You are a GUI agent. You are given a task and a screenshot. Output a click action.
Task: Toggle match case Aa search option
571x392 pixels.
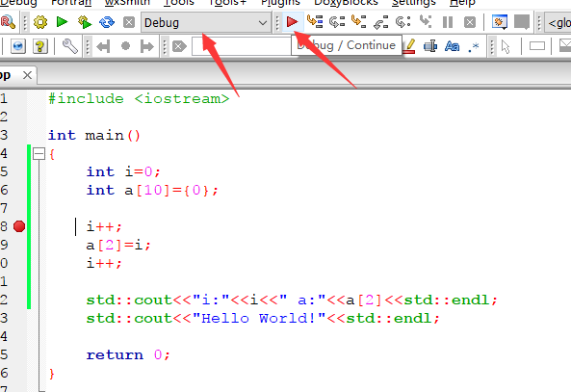tap(452, 46)
